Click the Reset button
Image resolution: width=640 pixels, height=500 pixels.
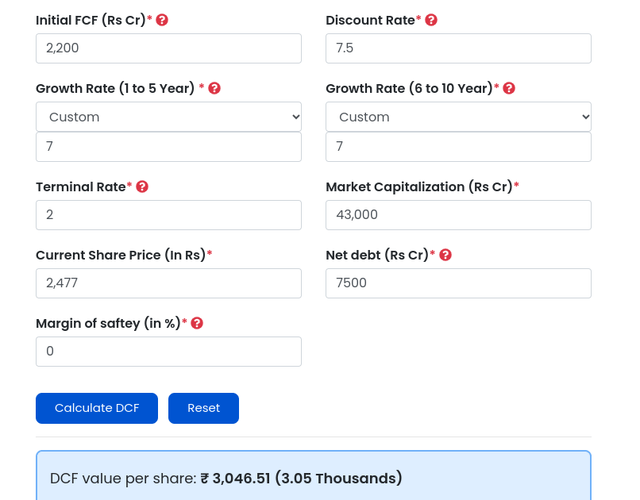pyautogui.click(x=203, y=408)
